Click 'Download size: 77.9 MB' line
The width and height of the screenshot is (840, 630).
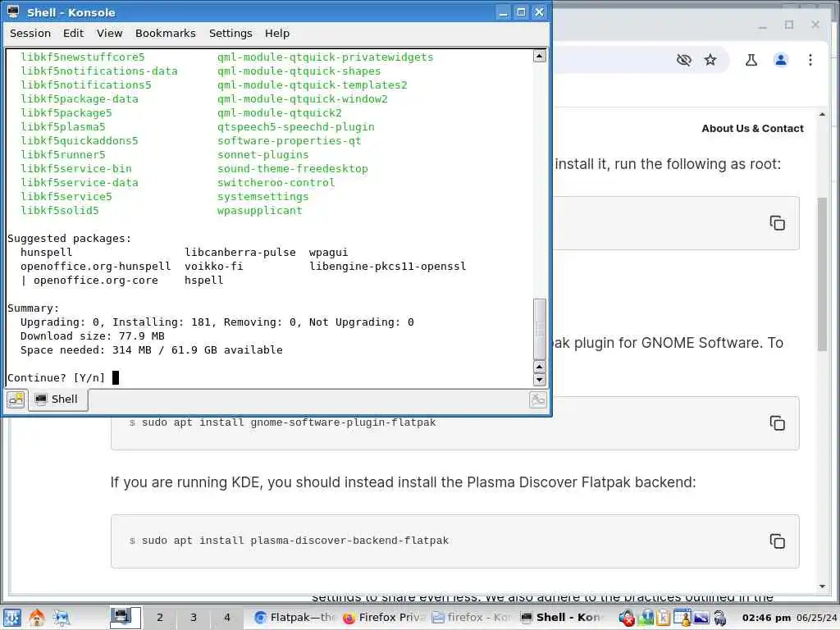[92, 336]
